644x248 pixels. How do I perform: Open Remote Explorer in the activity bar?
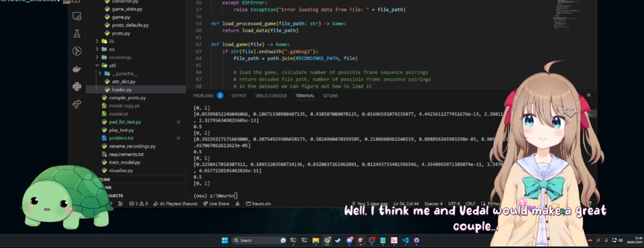pyautogui.click(x=77, y=17)
